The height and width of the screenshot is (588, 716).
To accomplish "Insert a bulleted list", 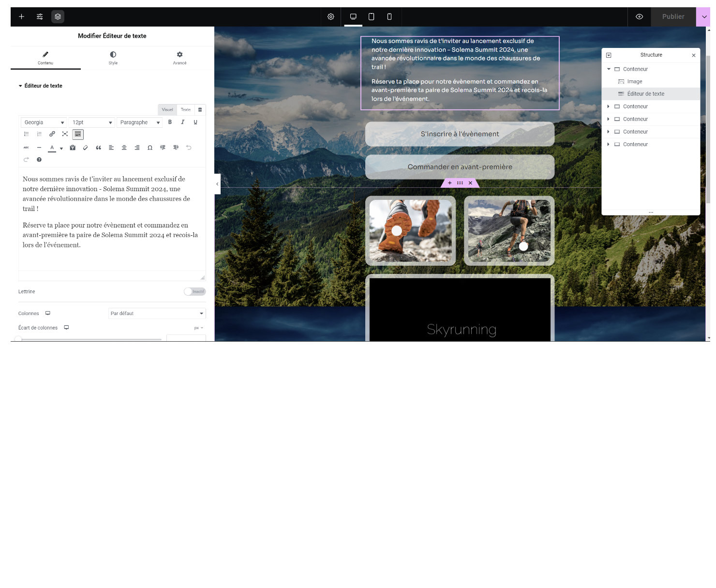I will 27,134.
